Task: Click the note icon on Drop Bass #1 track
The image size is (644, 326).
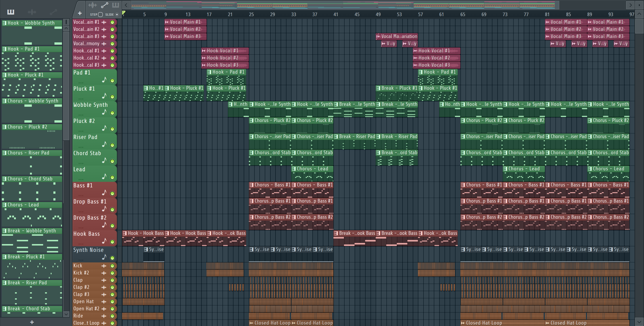Action: point(104,209)
